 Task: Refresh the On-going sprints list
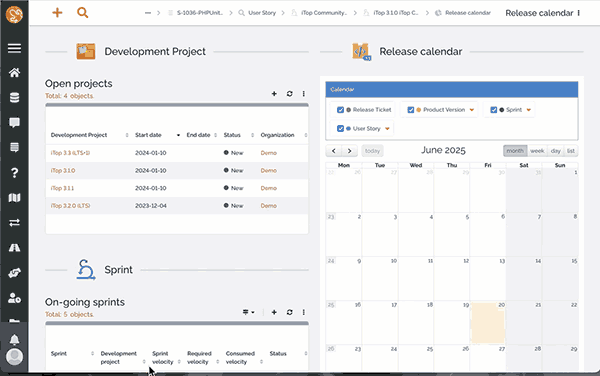pyautogui.click(x=289, y=312)
